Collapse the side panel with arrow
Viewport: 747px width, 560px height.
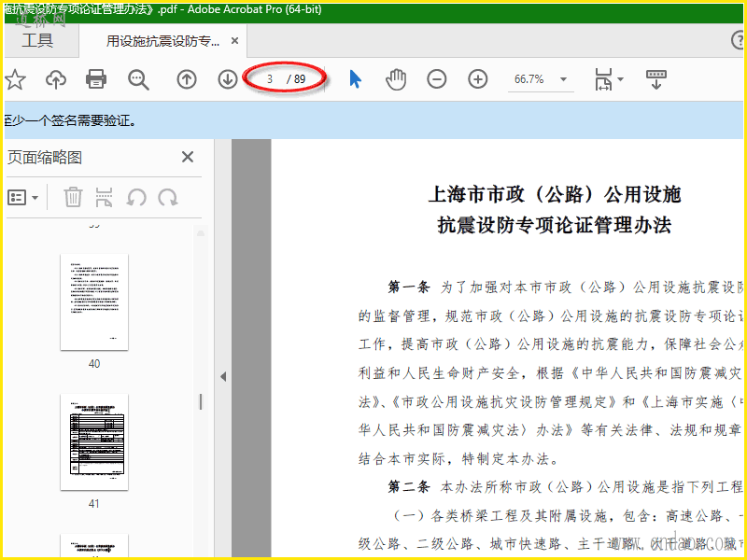coord(223,377)
